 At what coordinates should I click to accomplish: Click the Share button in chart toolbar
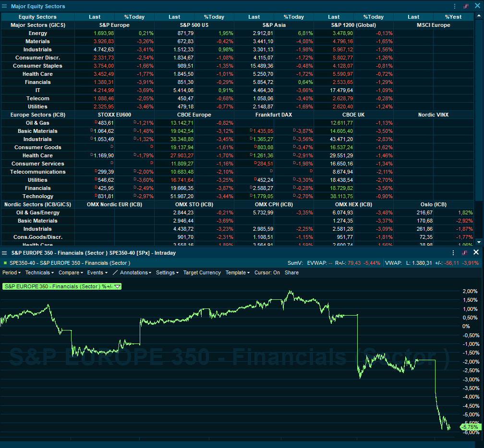(291, 272)
